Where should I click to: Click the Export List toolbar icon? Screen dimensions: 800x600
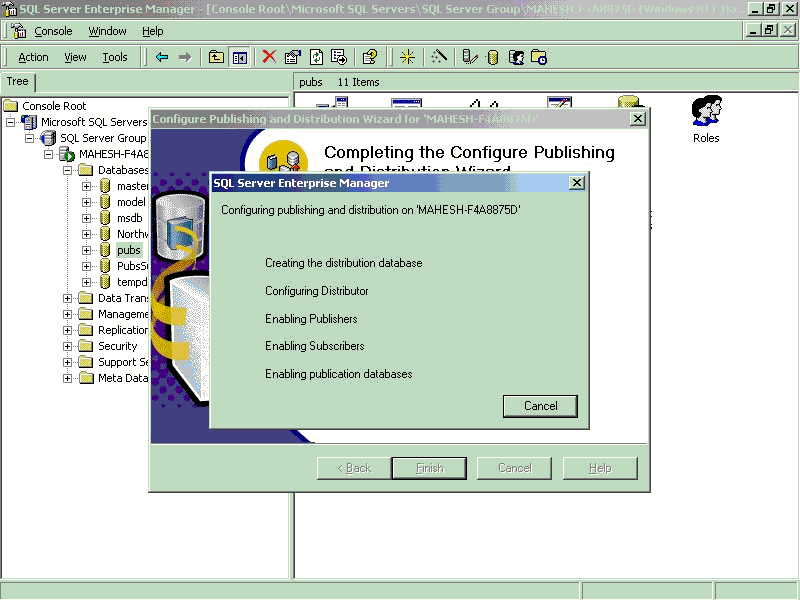pyautogui.click(x=339, y=57)
